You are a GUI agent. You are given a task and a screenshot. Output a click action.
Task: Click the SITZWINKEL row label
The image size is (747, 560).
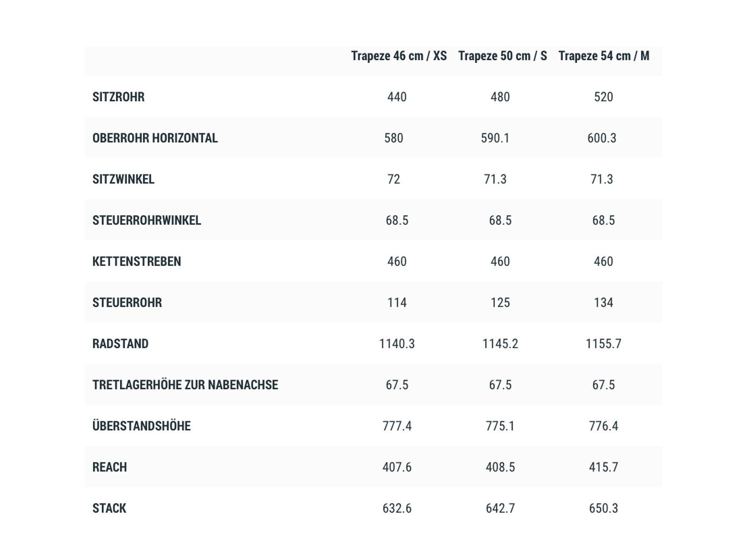[123, 179]
